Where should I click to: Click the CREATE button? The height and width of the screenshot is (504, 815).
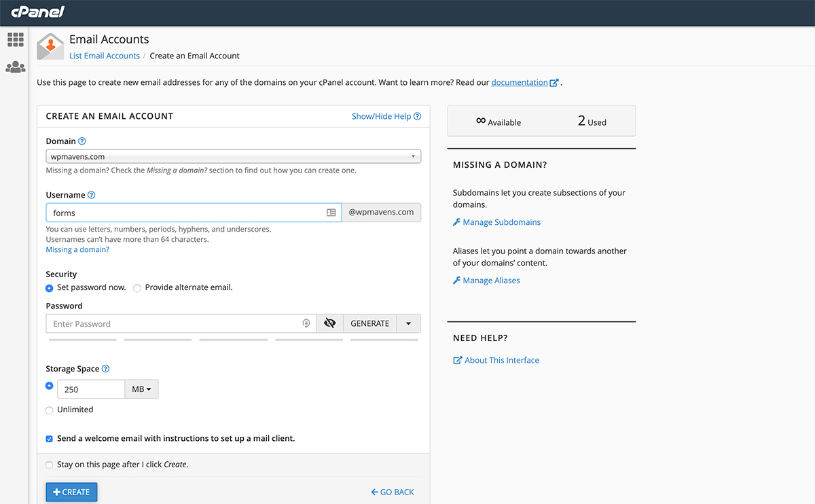71,492
